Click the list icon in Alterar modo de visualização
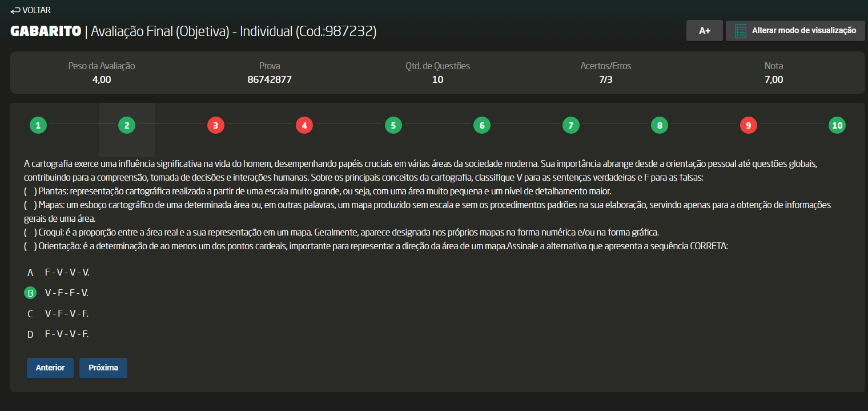 pyautogui.click(x=741, y=31)
